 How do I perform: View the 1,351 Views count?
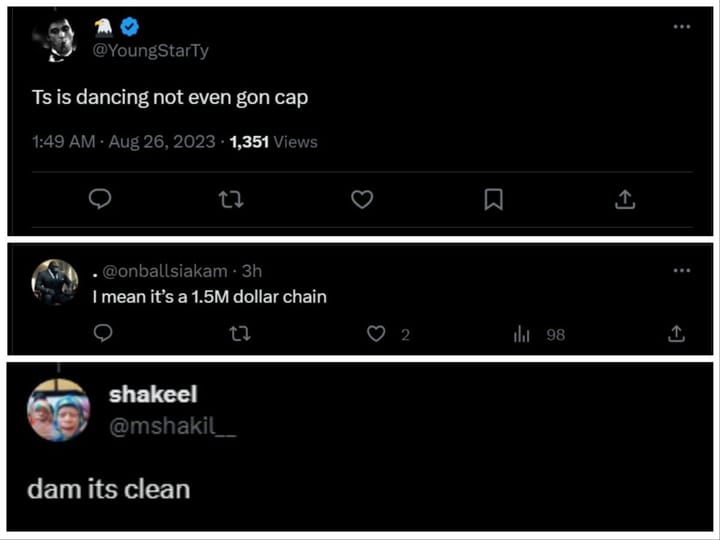(273, 142)
